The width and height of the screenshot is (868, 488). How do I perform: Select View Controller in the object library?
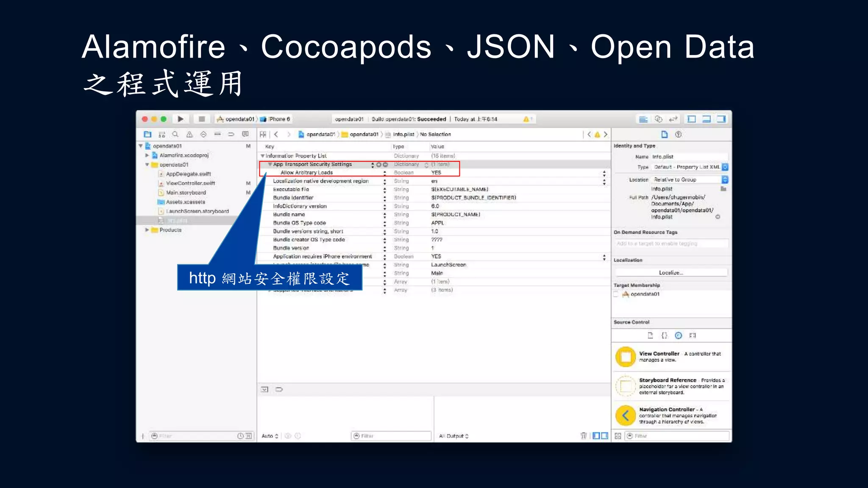pos(671,357)
